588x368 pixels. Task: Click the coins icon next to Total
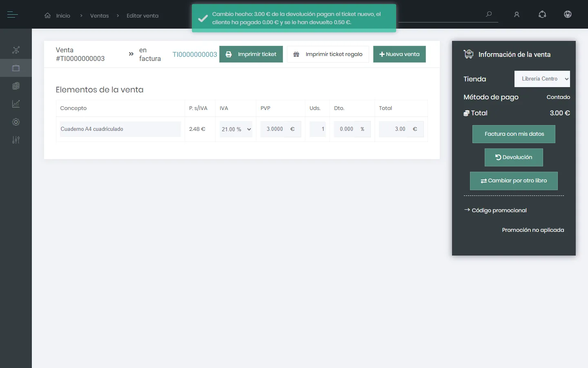(x=466, y=113)
